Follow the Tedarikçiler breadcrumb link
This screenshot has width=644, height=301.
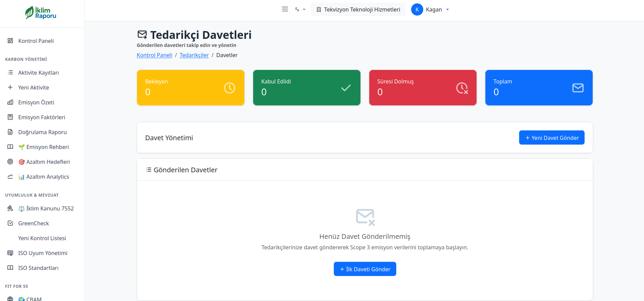194,55
